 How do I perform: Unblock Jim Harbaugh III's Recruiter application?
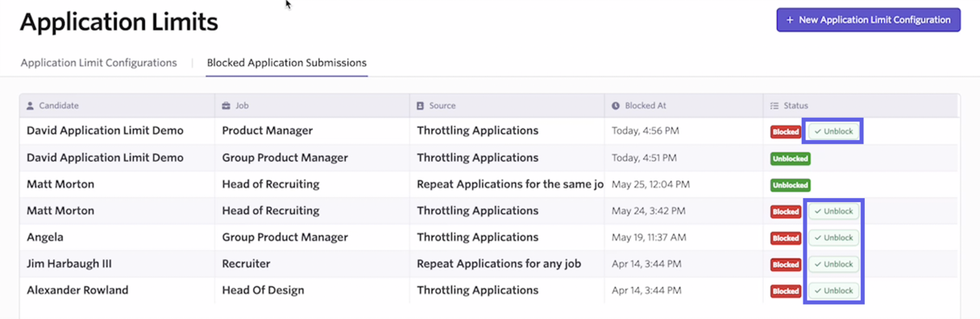(x=834, y=264)
